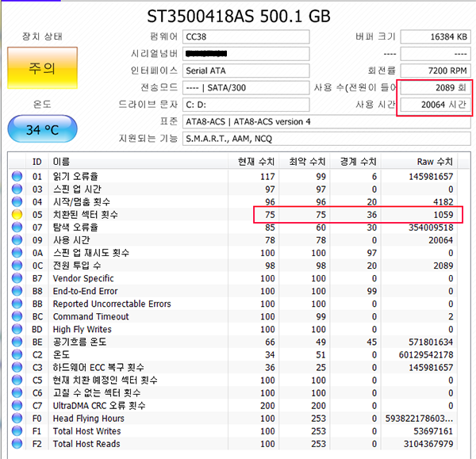The height and width of the screenshot is (459, 476).
Task: Click the interface field showing Serial ATA
Action: (246, 71)
